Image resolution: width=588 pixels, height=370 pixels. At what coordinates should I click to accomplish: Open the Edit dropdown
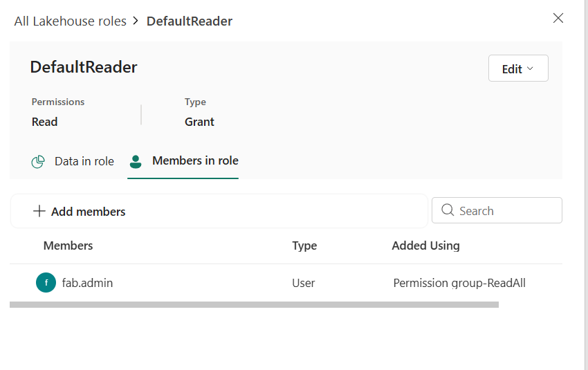pyautogui.click(x=518, y=68)
